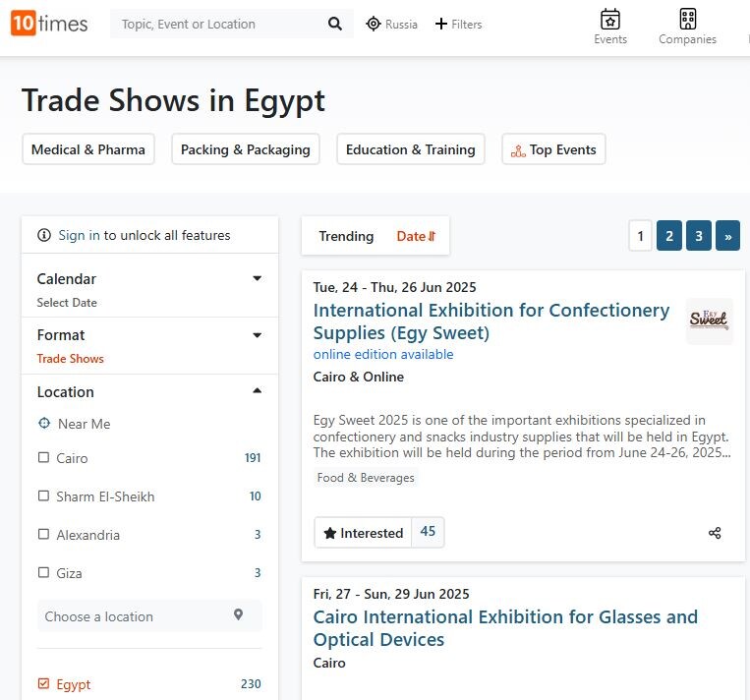The height and width of the screenshot is (700, 750).
Task: Click the Select Date text
Action: tap(67, 303)
